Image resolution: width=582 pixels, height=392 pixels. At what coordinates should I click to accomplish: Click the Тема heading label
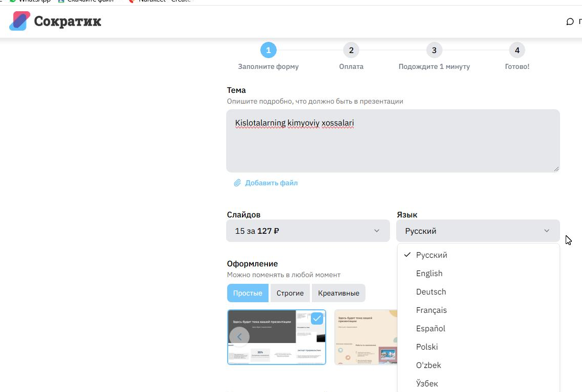(236, 90)
